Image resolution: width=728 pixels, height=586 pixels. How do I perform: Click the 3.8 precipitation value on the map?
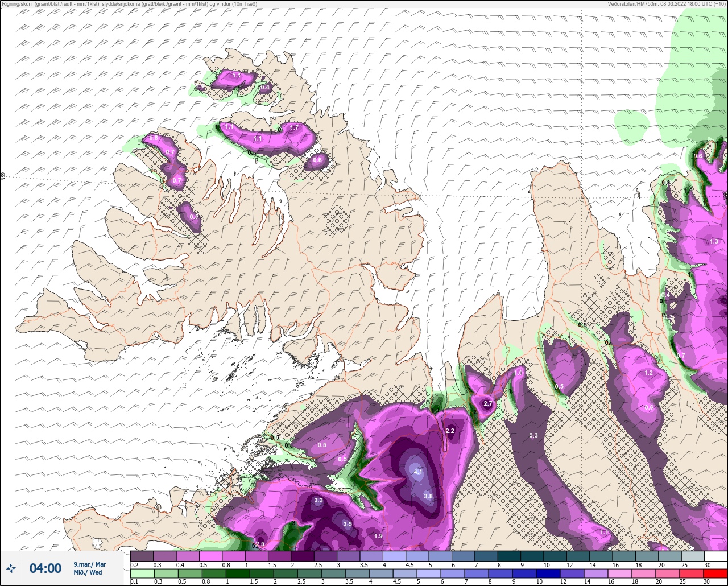pos(428,496)
